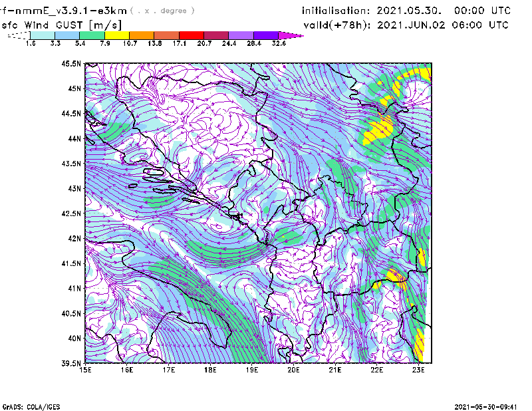The width and height of the screenshot is (532, 411).
Task: Click the legend value "13.8"
Action: click(155, 43)
